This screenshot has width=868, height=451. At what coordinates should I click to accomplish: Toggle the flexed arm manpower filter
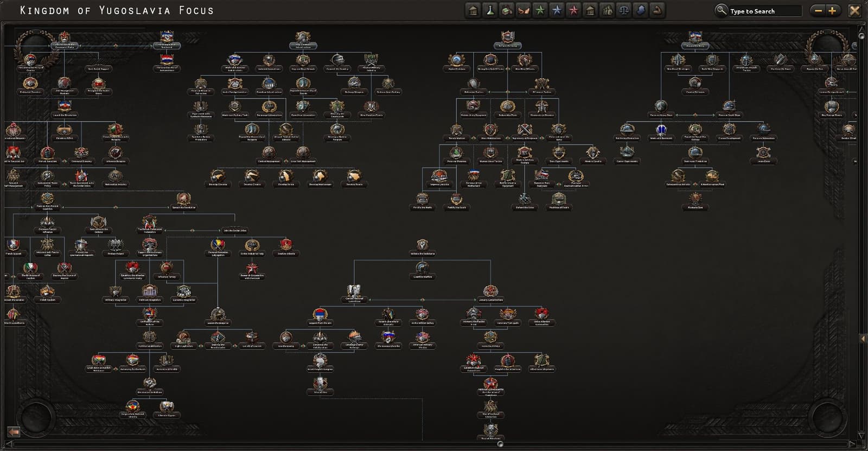coord(657,10)
